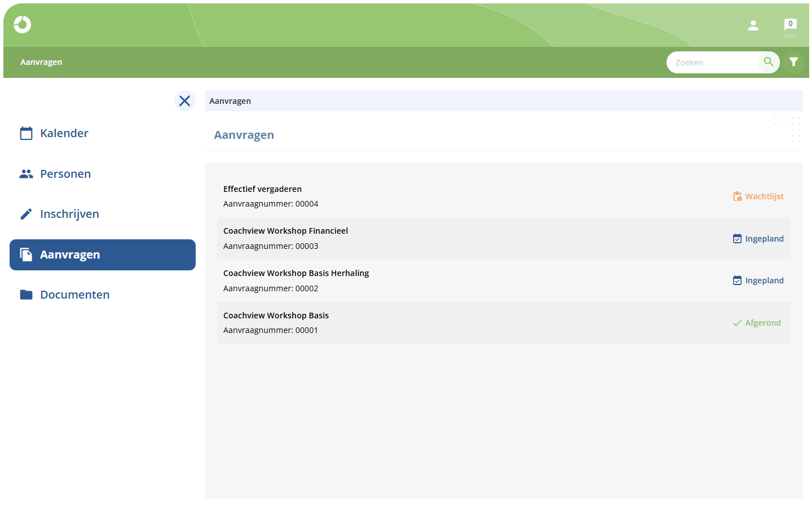Click Aanvraagnummer: 00002 text

coord(271,288)
